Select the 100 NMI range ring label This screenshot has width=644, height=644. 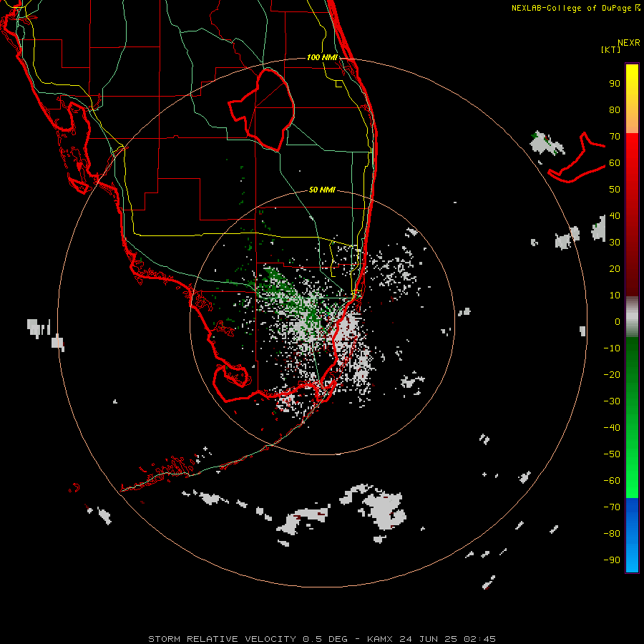(x=322, y=57)
